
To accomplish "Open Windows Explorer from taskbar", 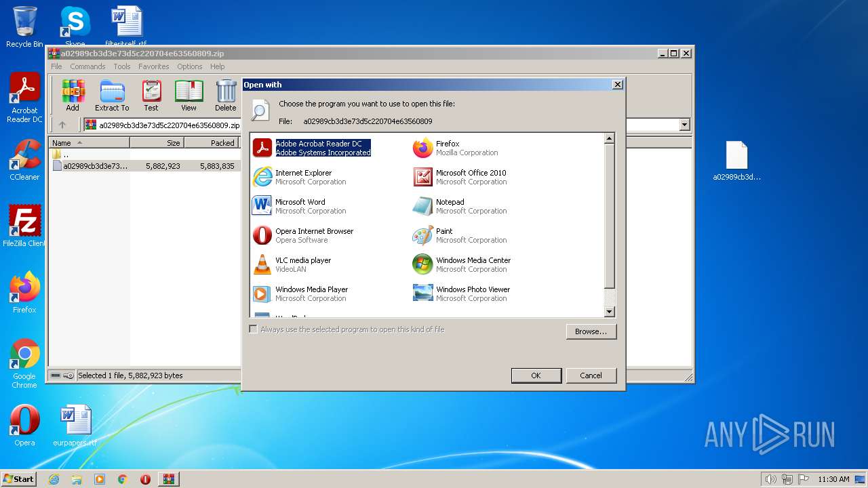I will coord(77,479).
